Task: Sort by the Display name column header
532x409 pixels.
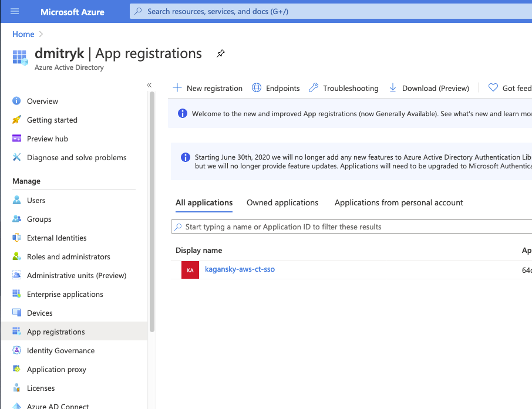Action: [x=199, y=251]
